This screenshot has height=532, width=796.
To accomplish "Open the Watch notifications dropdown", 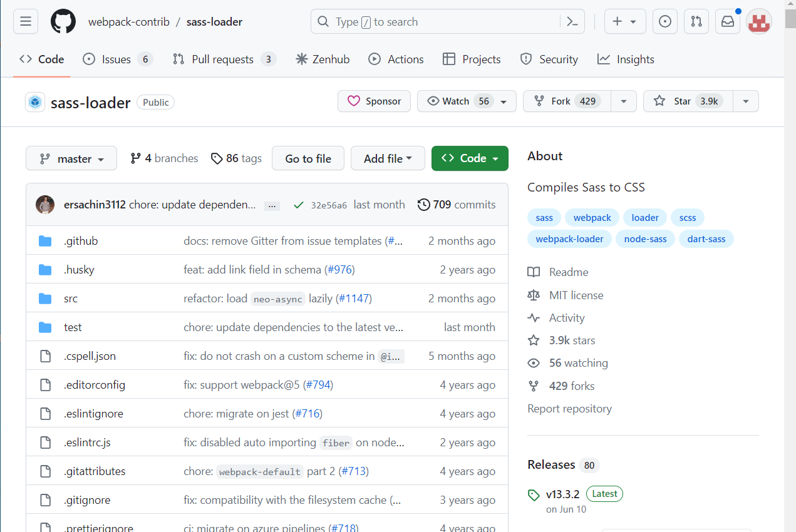I will (x=467, y=101).
